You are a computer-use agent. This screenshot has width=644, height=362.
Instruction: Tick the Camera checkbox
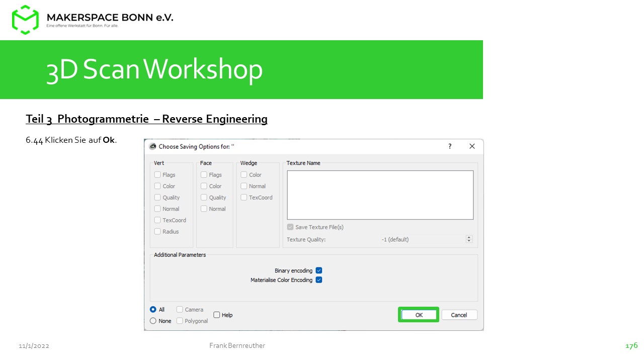click(x=180, y=310)
